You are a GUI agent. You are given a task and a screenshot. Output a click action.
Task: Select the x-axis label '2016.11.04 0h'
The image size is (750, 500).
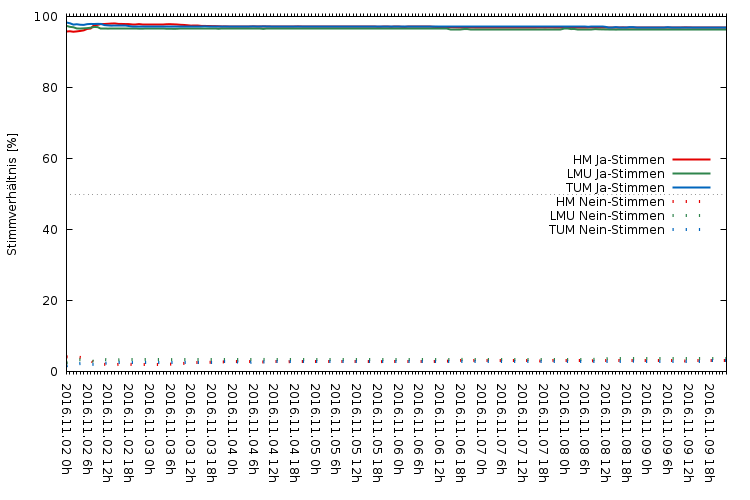(232, 429)
